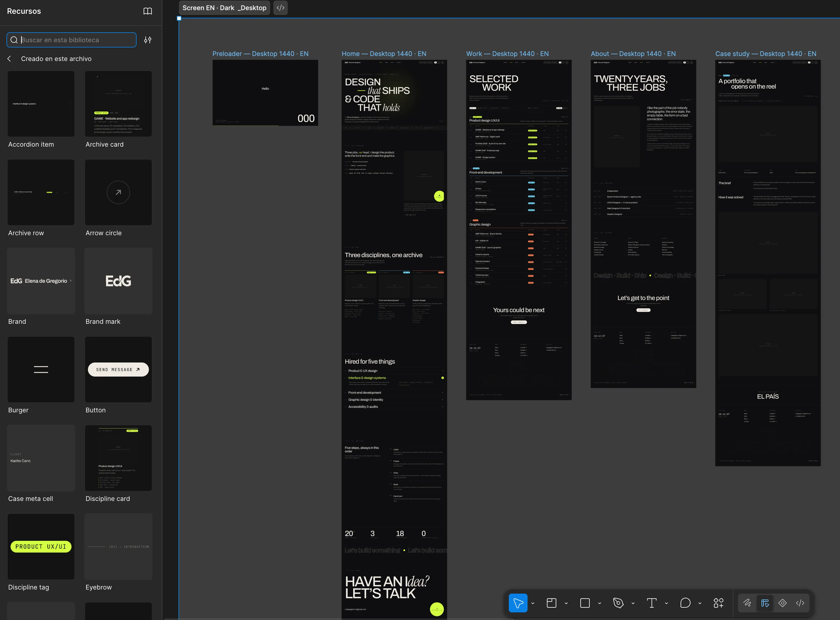Image resolution: width=840 pixels, height=620 pixels.
Task: Pick the Arrow circle component thumbnail
Action: 118,192
